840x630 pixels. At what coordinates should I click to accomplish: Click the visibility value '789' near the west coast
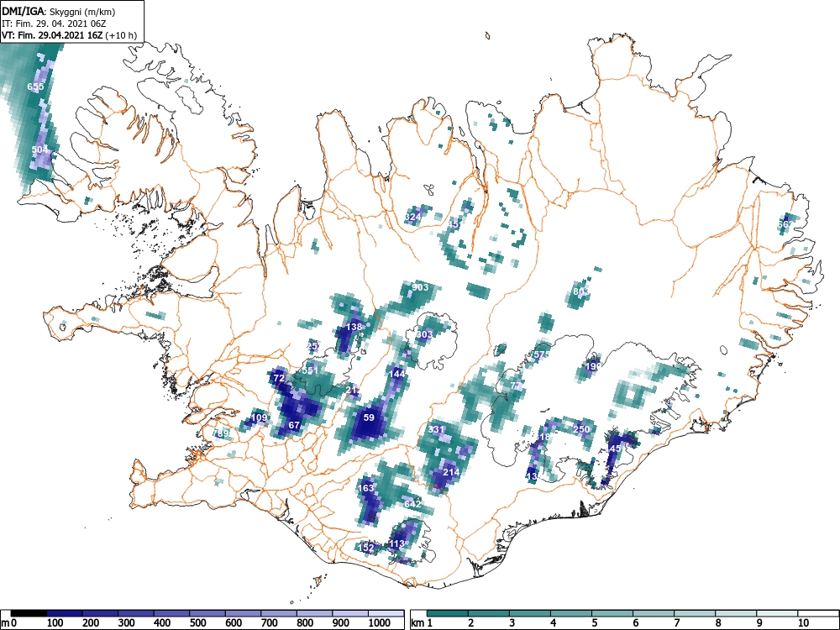pyautogui.click(x=221, y=433)
